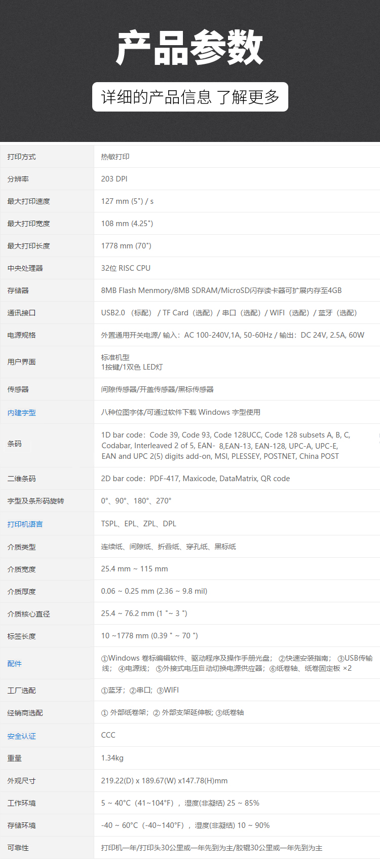Open the 打印机语言 link
380x868 pixels.
[25, 524]
